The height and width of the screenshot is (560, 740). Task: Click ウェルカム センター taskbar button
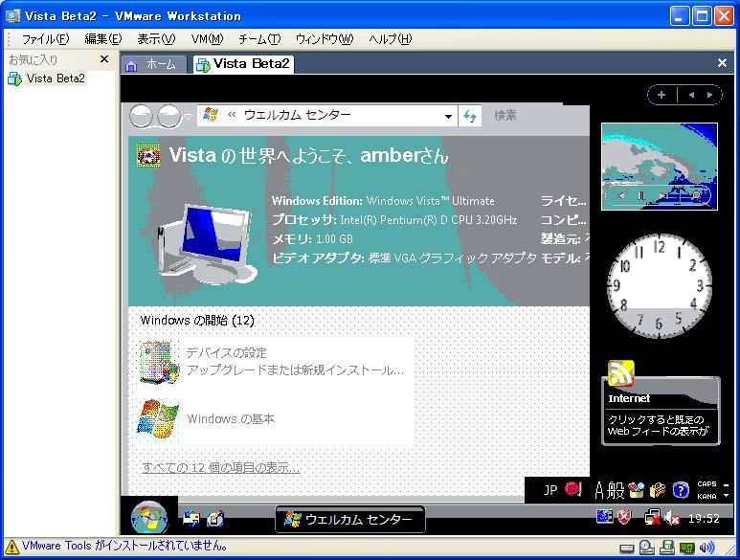(x=349, y=520)
